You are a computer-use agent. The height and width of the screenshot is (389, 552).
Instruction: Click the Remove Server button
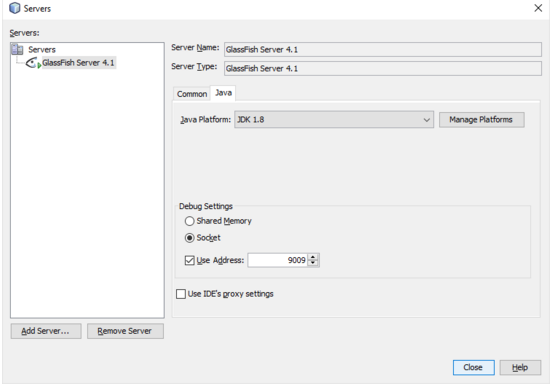pos(125,331)
